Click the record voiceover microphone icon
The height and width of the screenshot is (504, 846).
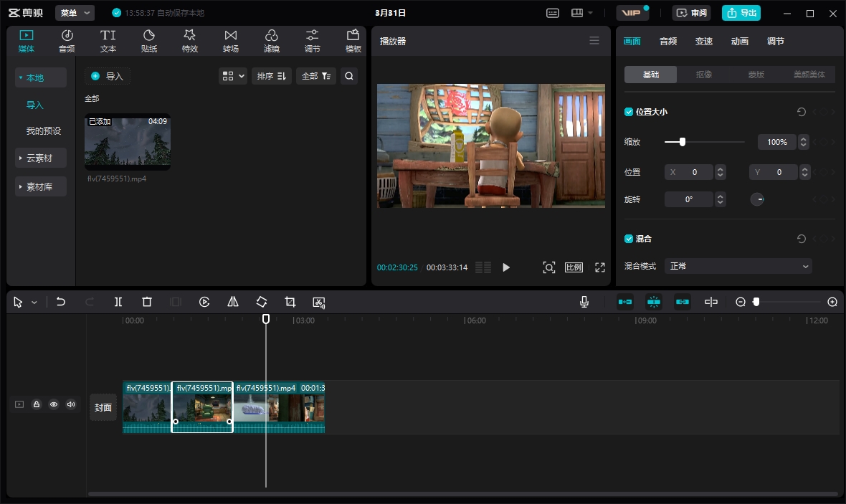point(584,302)
